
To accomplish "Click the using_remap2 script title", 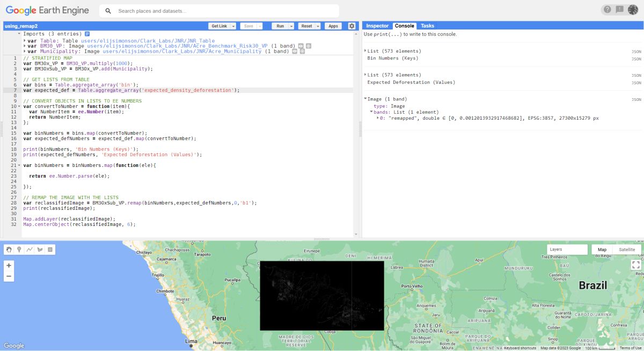I will pos(21,26).
